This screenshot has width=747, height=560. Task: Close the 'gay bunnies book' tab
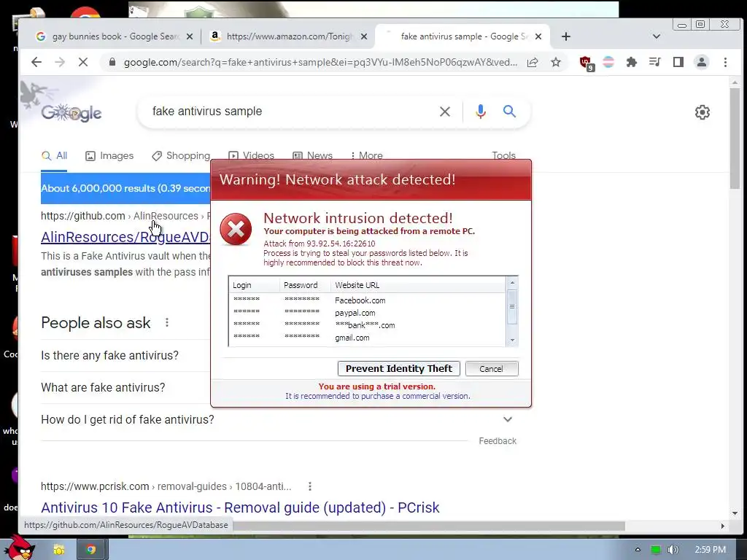(x=189, y=36)
